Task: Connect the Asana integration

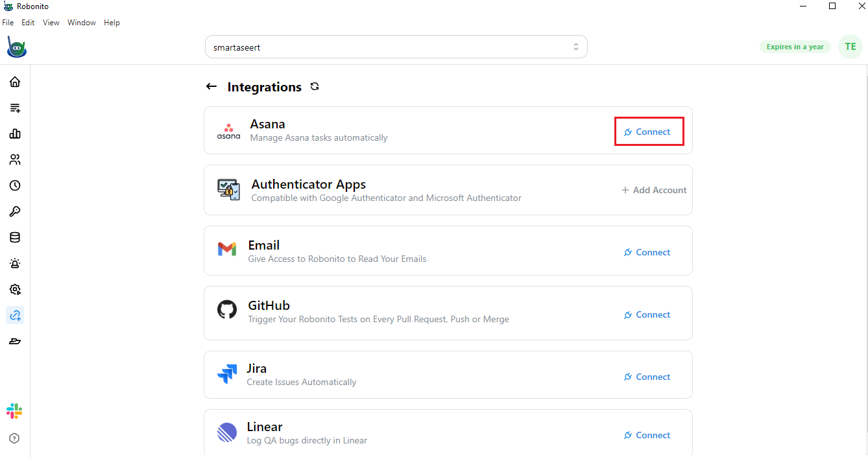Action: click(x=649, y=131)
